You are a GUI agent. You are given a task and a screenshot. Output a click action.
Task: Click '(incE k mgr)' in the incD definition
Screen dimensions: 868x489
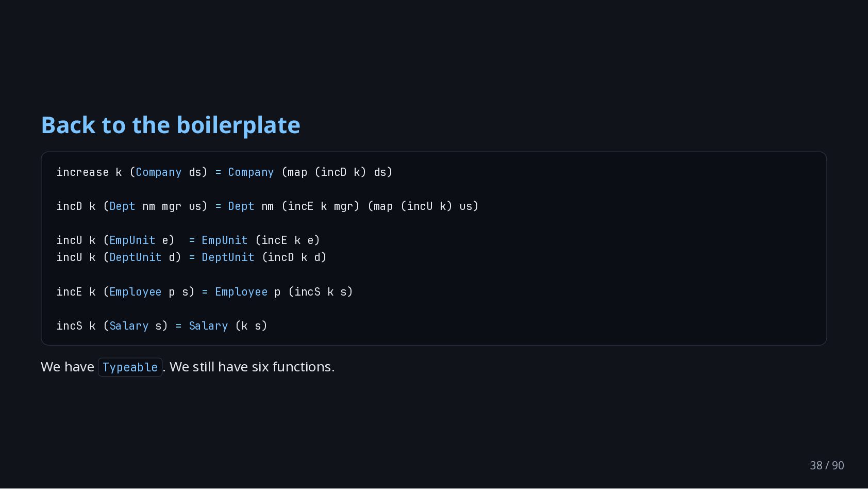tap(321, 206)
